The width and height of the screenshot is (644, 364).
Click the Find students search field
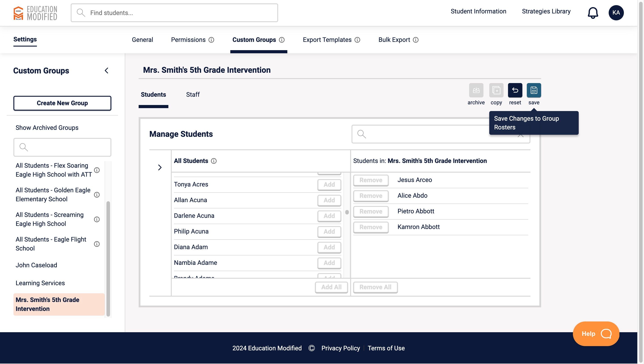point(174,13)
